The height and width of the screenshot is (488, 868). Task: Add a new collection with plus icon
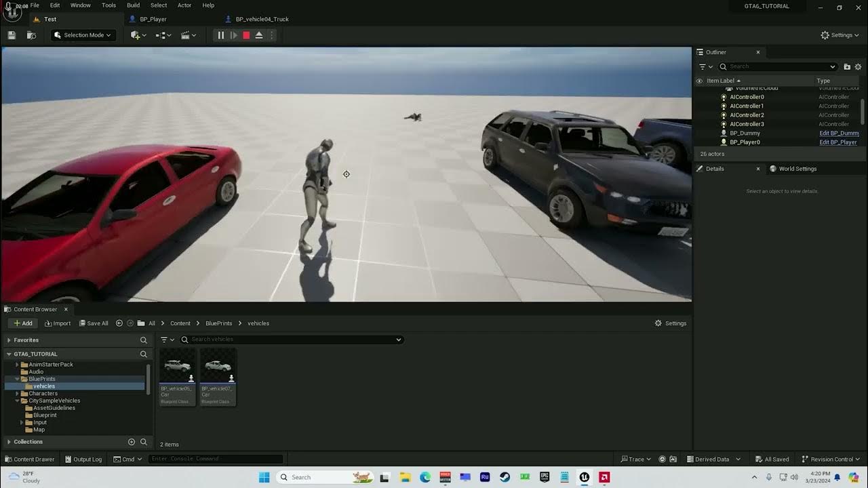coord(132,442)
